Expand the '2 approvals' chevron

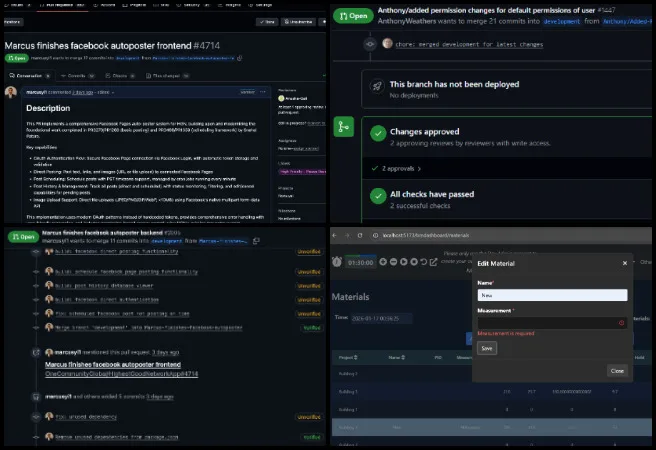click(x=419, y=169)
